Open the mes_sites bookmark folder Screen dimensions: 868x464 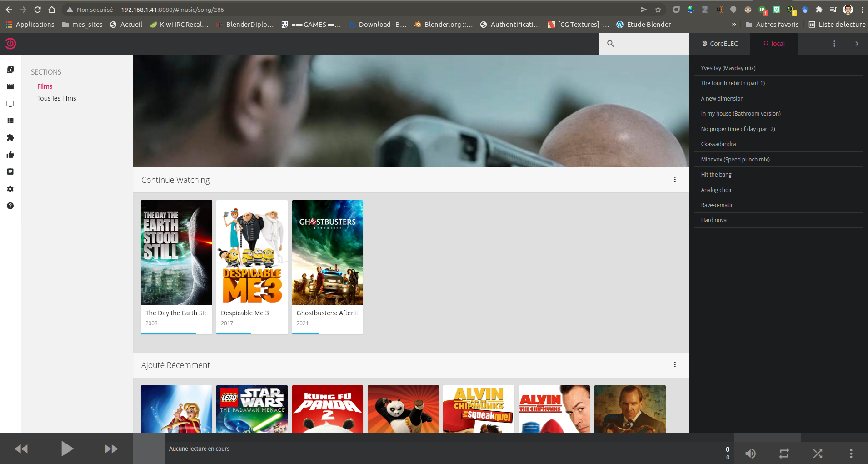[x=82, y=25]
